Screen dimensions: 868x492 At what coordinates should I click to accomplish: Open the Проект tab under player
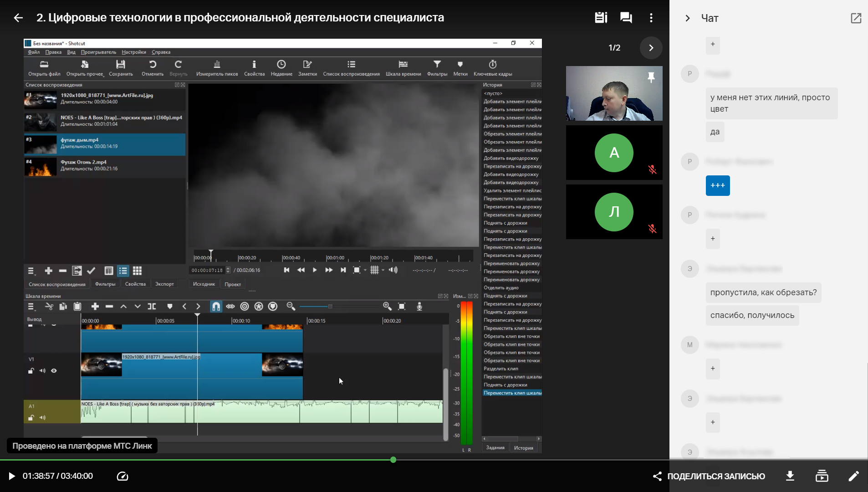coord(233,284)
